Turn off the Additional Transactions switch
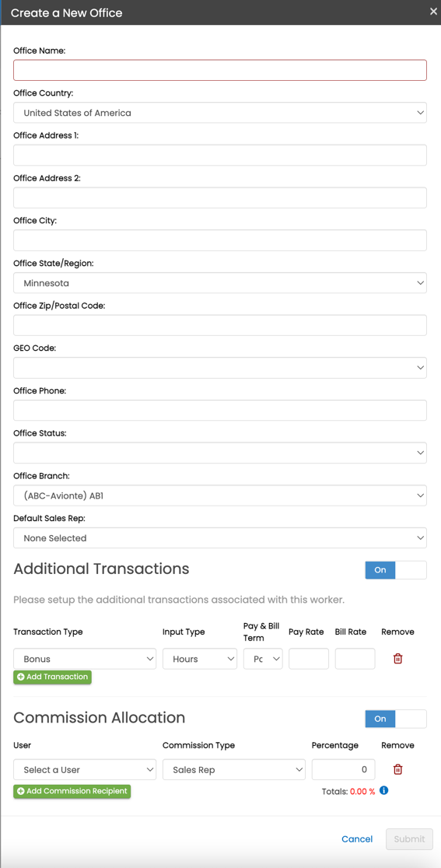Image resolution: width=441 pixels, height=868 pixels. pyautogui.click(x=396, y=570)
